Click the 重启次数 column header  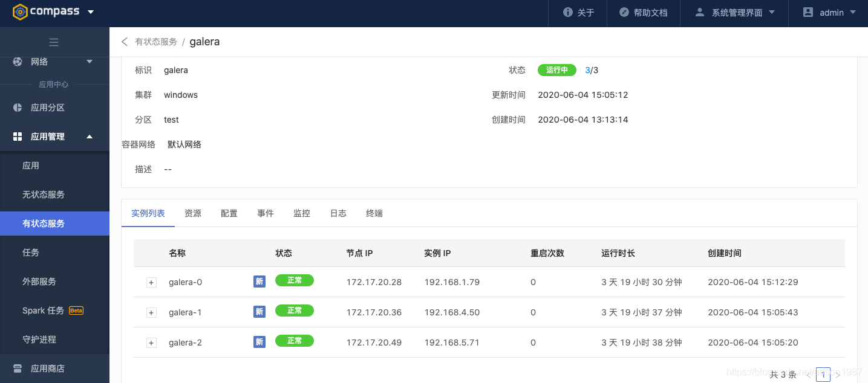(547, 253)
